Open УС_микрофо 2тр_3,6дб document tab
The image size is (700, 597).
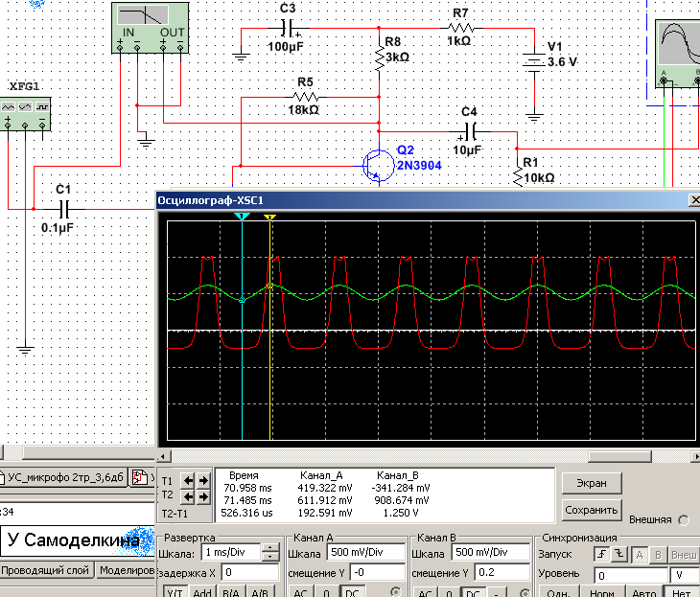(65, 477)
